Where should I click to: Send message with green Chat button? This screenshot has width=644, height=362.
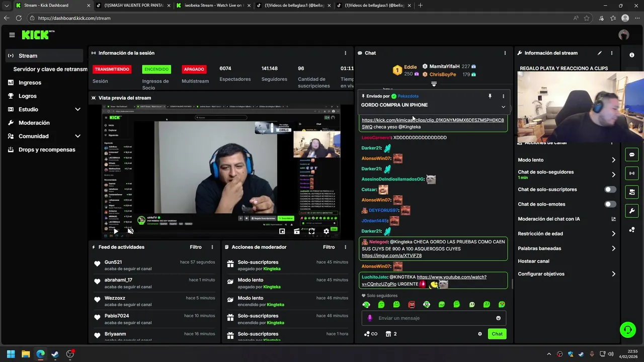(x=497, y=334)
